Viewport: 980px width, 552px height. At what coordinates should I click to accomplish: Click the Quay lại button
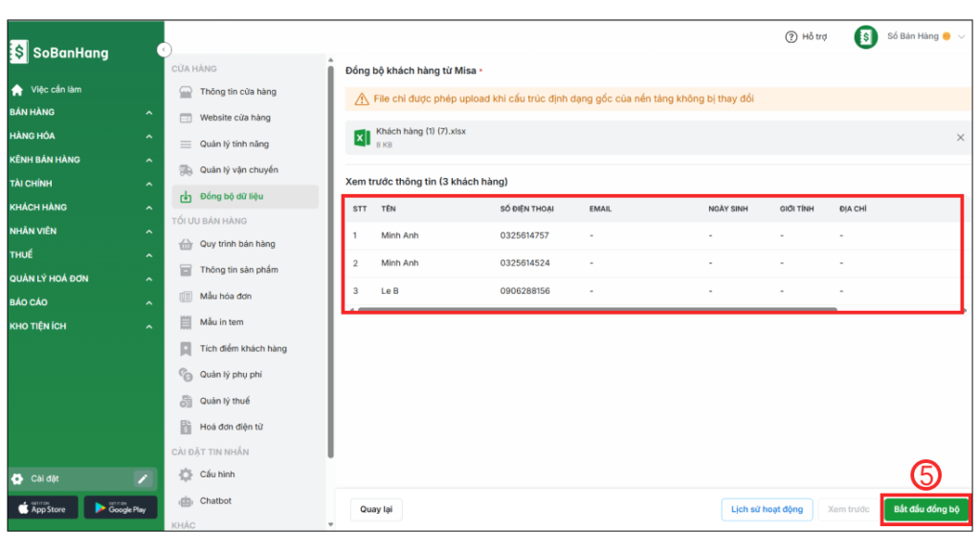tap(376, 509)
